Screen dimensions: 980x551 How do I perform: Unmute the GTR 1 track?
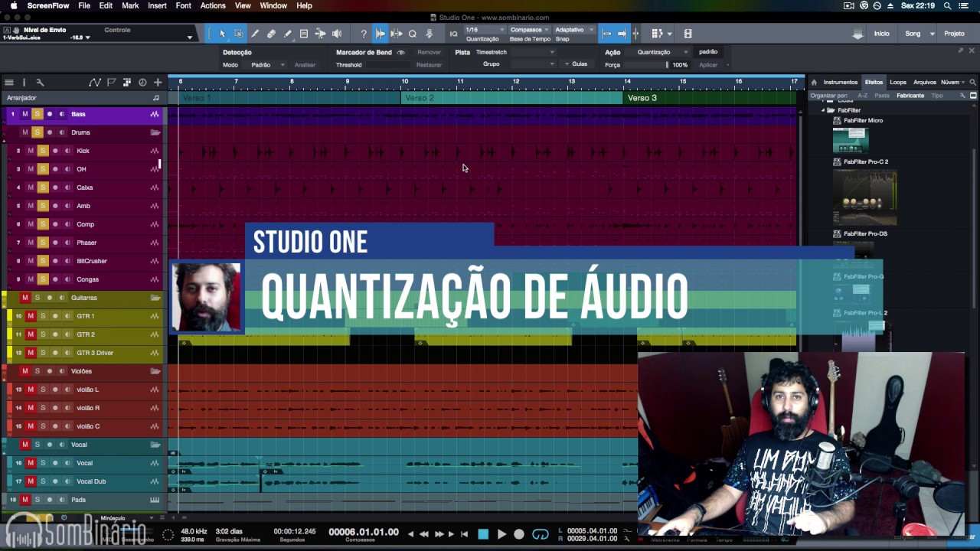click(x=31, y=316)
